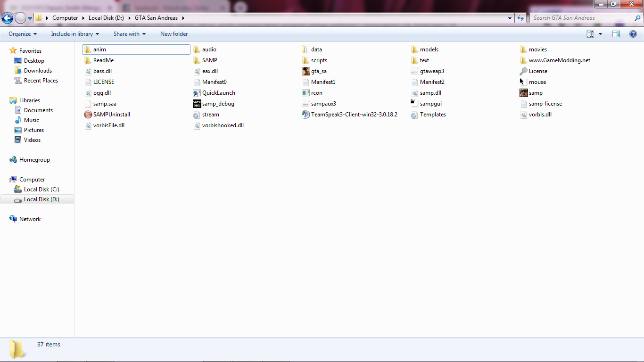Navigate to Local Disk (D:) breadcrumb
This screenshot has width=644, height=362.
106,18
